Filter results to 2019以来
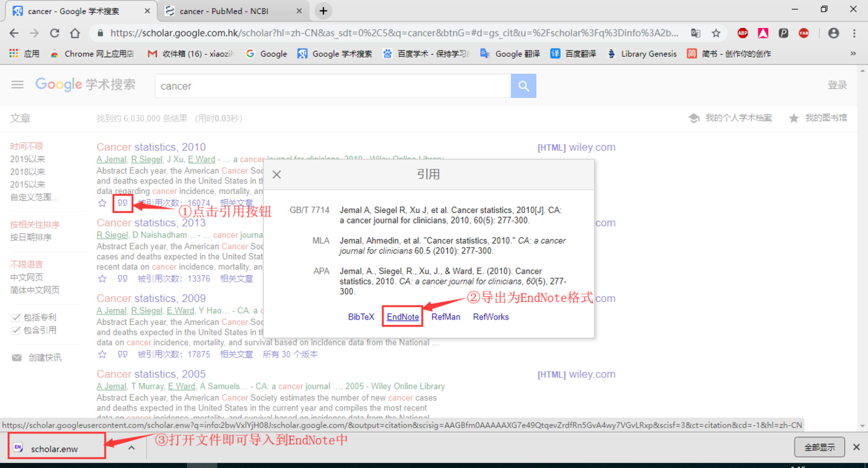 (27, 159)
